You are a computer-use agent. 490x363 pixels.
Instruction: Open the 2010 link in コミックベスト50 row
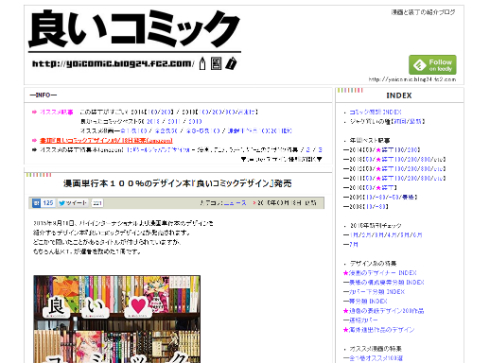click(x=195, y=121)
